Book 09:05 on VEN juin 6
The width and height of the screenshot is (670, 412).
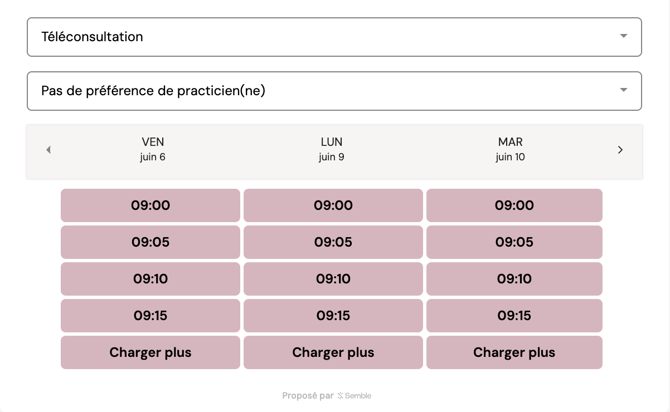point(150,242)
